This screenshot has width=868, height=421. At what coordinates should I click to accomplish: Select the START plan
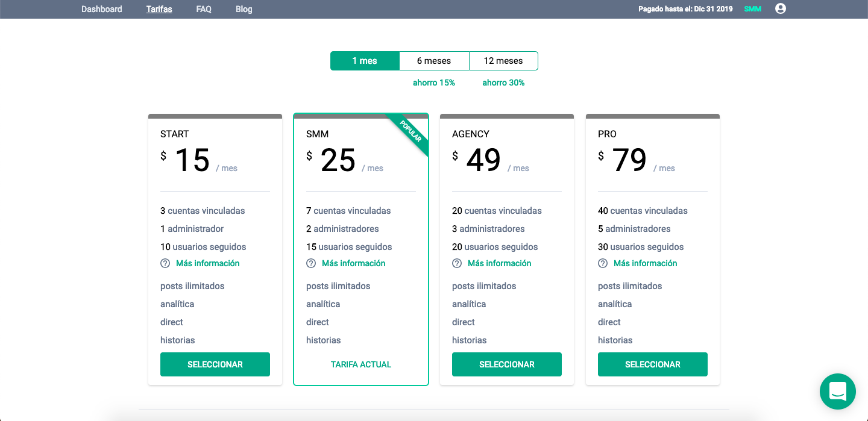(215, 364)
